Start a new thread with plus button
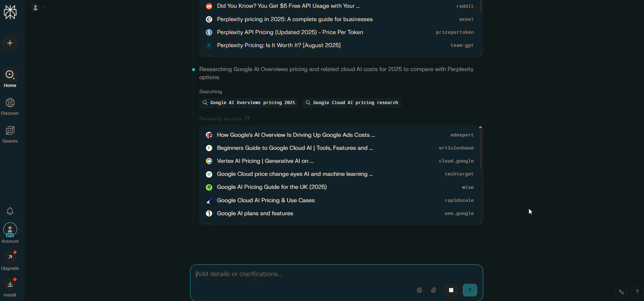The width and height of the screenshot is (644, 301). point(10,43)
